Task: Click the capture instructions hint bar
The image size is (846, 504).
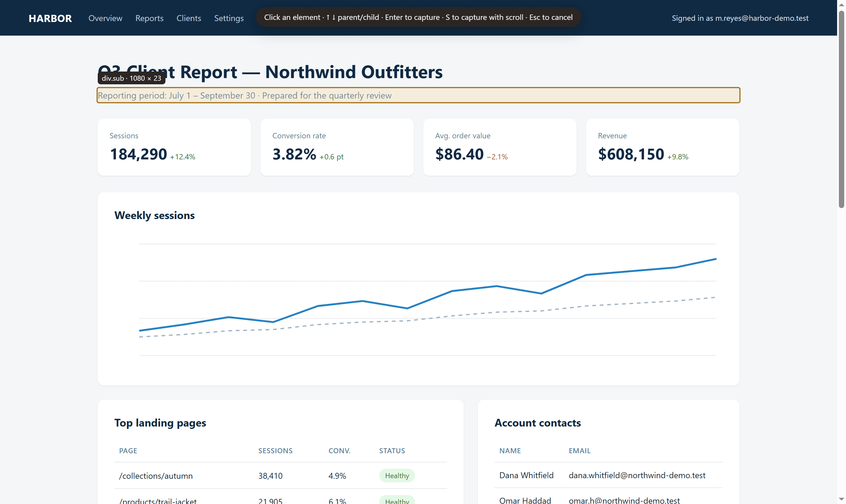Action: click(418, 17)
